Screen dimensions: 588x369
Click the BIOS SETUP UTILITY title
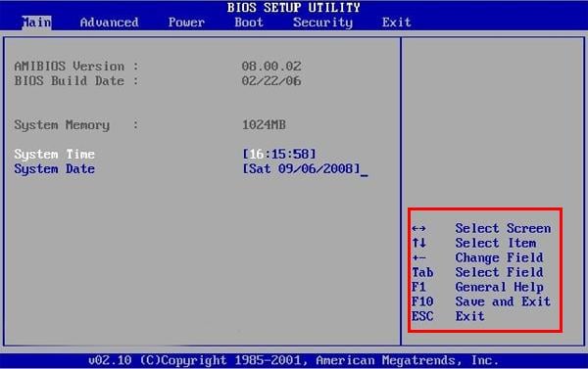tap(294, 8)
